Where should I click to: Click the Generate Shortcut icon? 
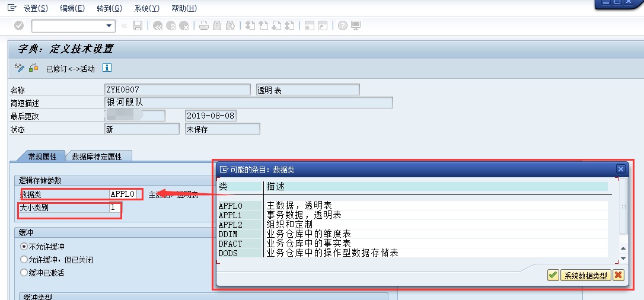pos(323,26)
